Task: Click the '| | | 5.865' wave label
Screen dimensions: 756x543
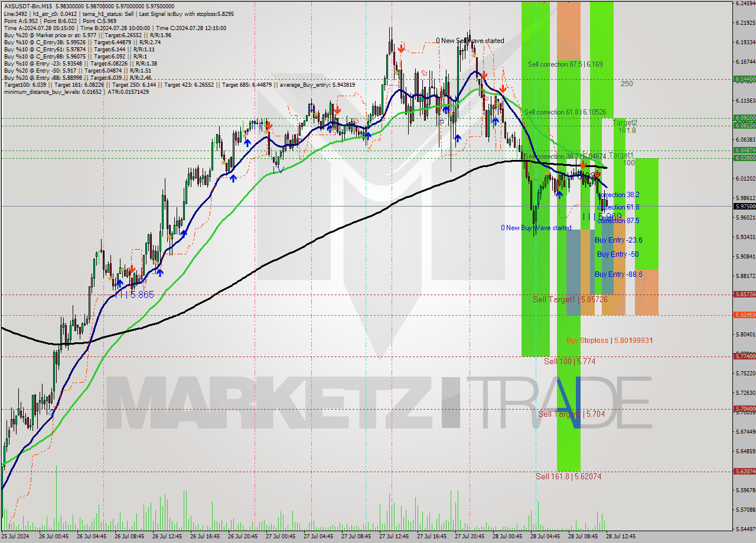Action: [x=135, y=295]
